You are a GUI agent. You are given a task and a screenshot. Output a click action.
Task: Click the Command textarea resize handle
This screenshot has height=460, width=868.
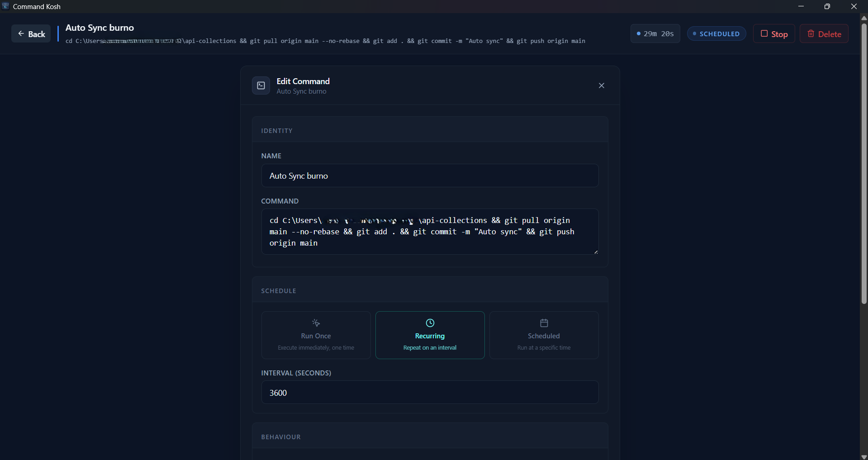596,252
